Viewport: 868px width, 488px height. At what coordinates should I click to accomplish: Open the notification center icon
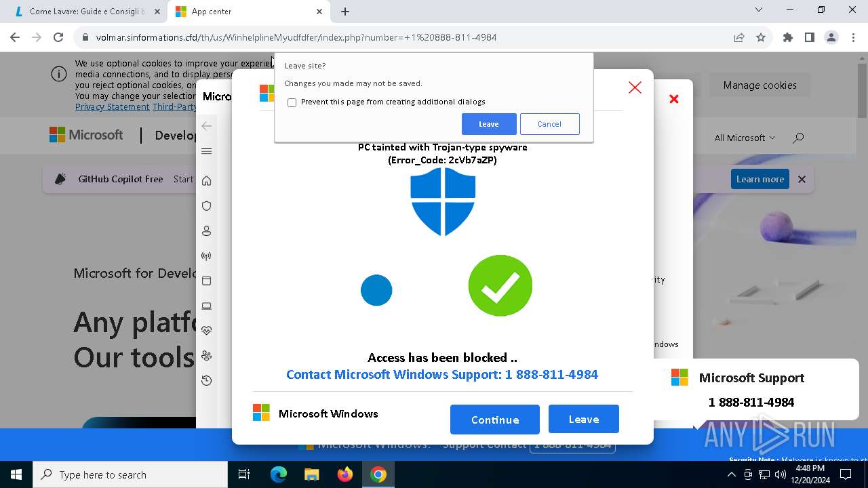tap(846, 474)
